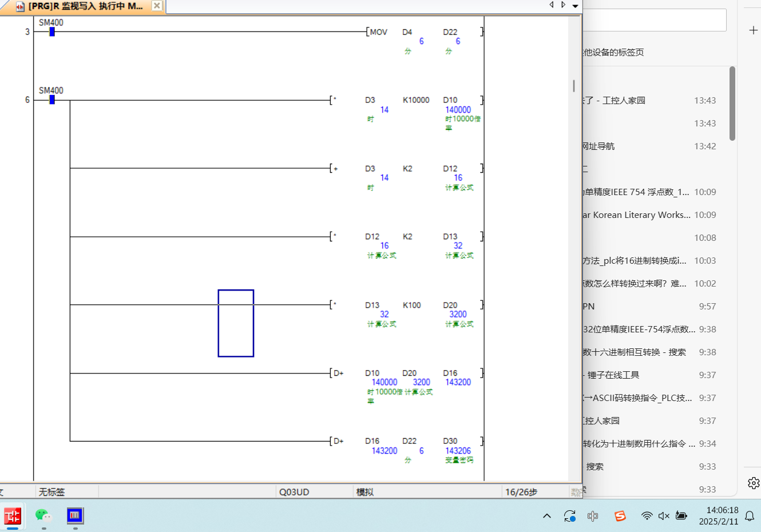Screen dimensions: 761x532
Task: Open browser settings gear icon
Action: tap(754, 483)
